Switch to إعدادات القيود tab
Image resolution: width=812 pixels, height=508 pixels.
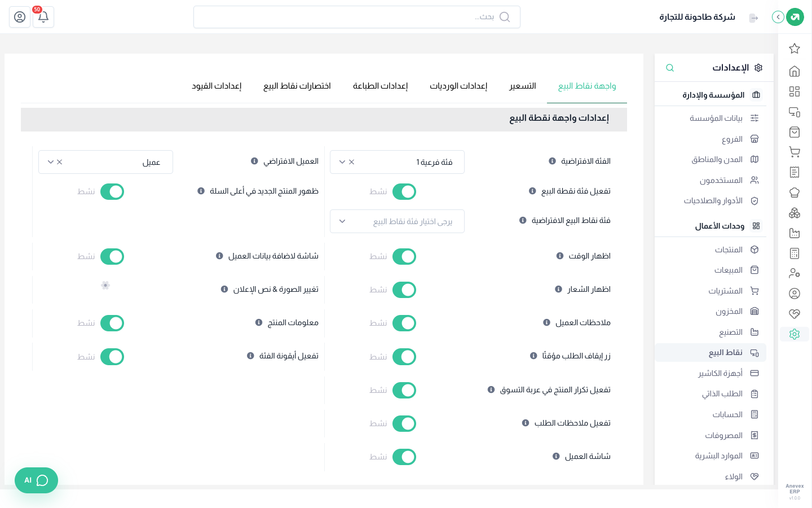pyautogui.click(x=217, y=86)
